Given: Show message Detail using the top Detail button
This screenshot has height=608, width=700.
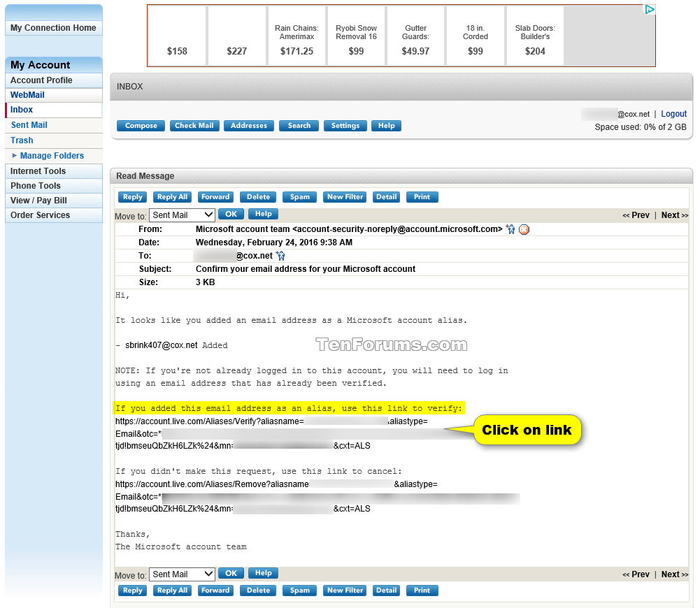Looking at the screenshot, I should pos(386,197).
